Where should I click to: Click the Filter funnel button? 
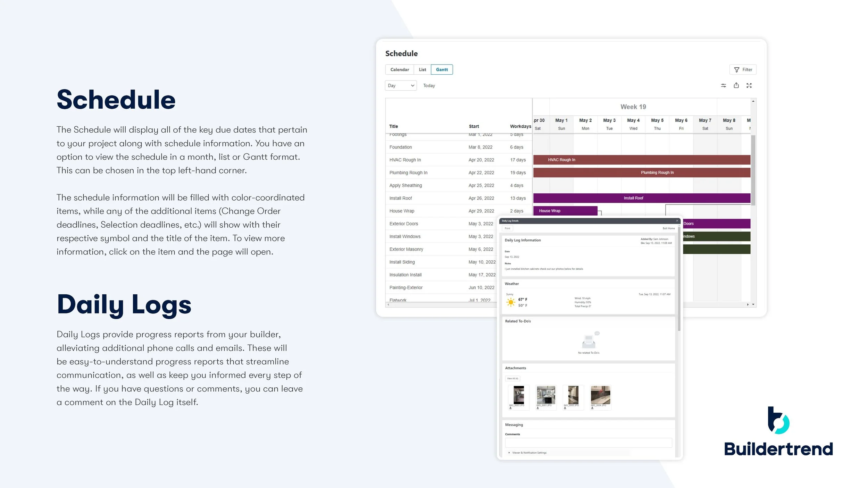click(743, 70)
